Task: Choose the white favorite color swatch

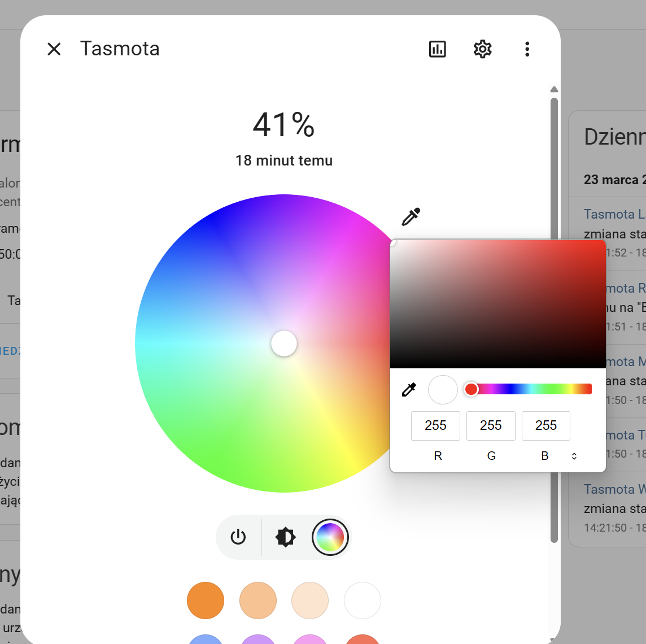Action: click(x=362, y=601)
